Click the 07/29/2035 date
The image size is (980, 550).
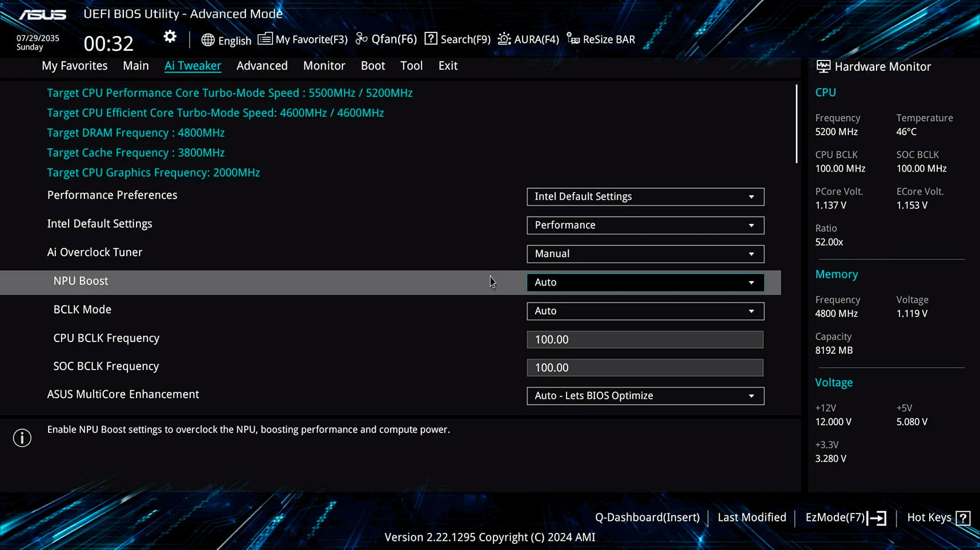(x=38, y=38)
